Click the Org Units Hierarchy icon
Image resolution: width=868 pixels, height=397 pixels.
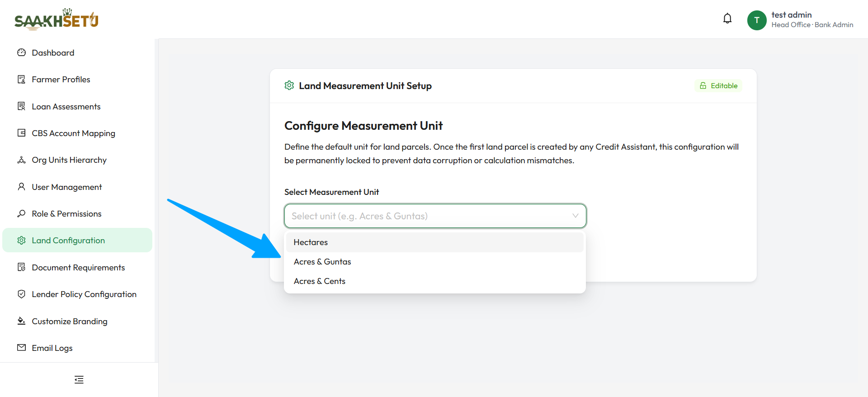(x=21, y=160)
